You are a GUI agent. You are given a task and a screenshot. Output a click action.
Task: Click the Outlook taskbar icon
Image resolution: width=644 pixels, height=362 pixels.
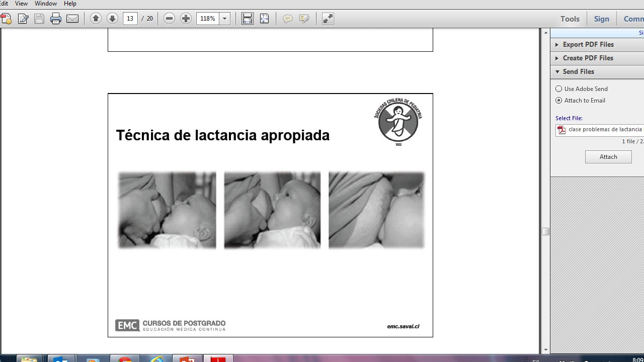[61, 358]
